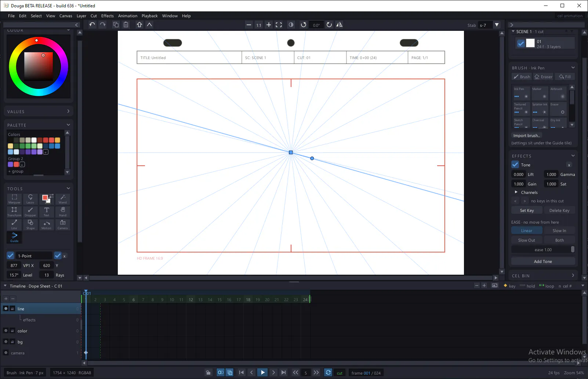Select the Magic Wand tool

(63, 199)
